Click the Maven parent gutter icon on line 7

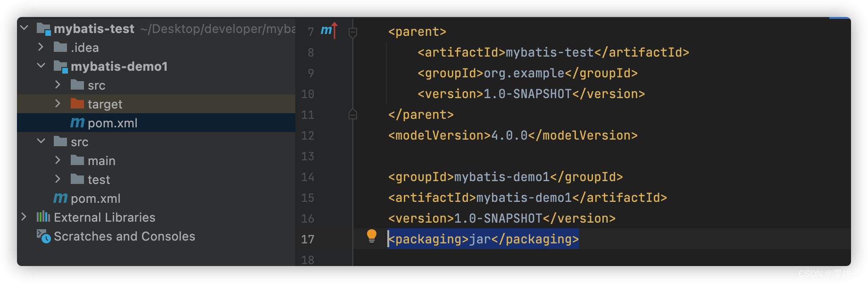329,30
